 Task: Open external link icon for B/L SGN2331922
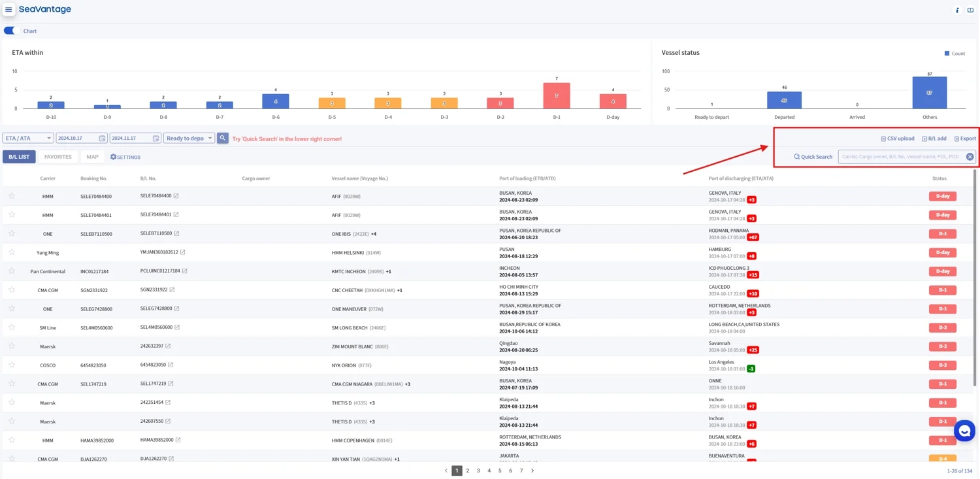172,289
